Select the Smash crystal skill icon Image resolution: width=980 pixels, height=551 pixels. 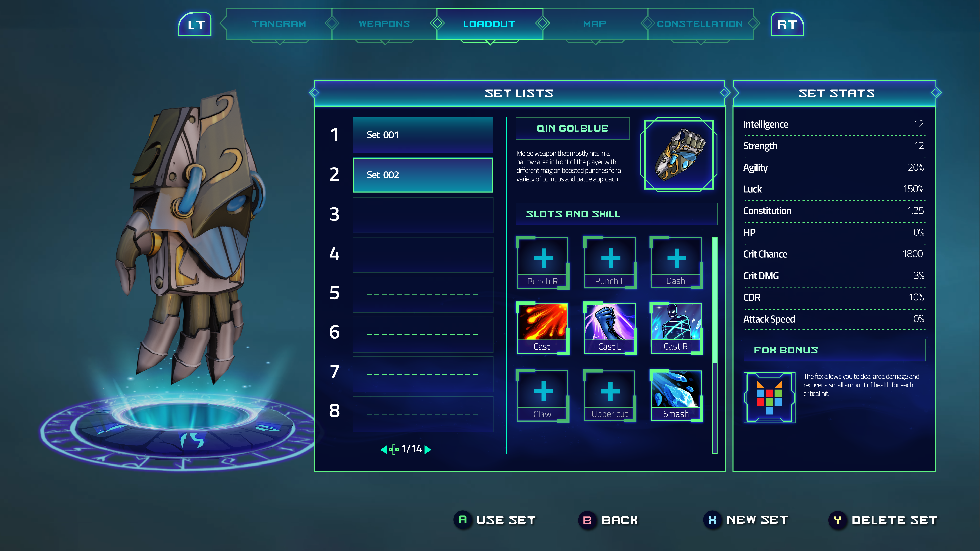pos(676,395)
